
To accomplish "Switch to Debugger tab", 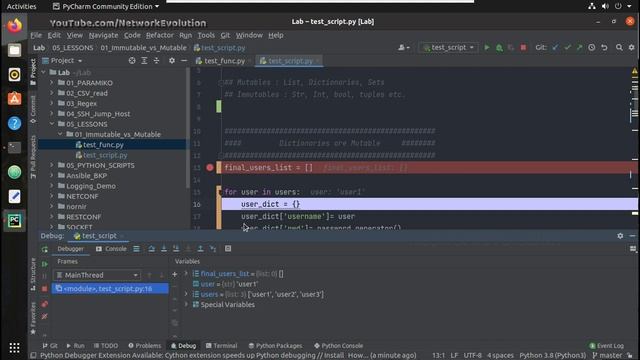I will click(70, 249).
